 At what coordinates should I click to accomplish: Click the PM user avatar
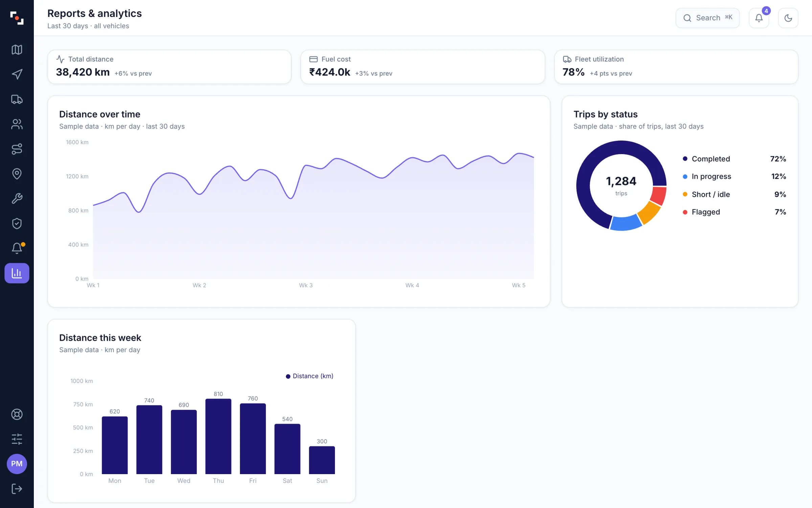point(17,464)
